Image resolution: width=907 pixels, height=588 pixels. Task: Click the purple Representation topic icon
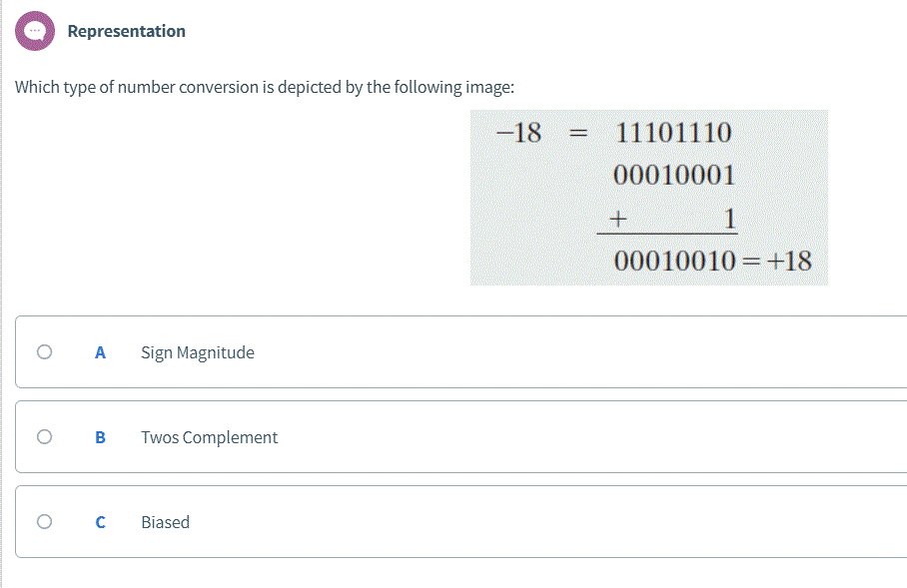(35, 30)
